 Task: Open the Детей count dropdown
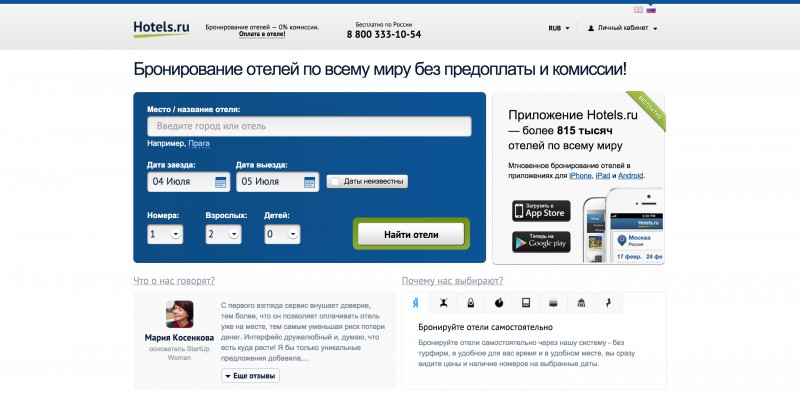tap(282, 234)
